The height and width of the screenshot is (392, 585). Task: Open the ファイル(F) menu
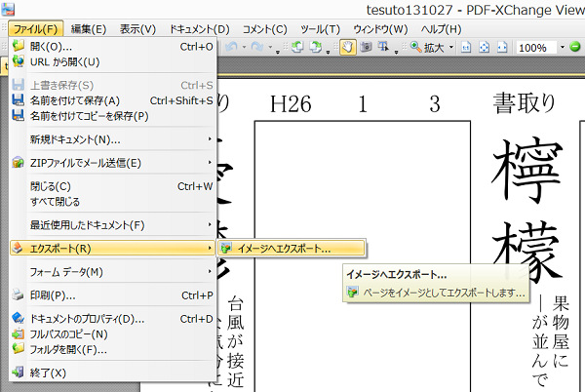click(36, 28)
